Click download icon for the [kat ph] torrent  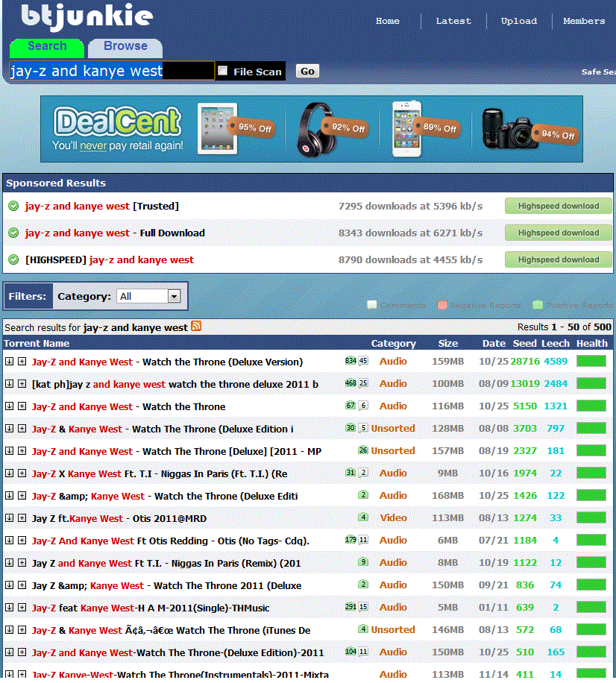[x=8, y=383]
